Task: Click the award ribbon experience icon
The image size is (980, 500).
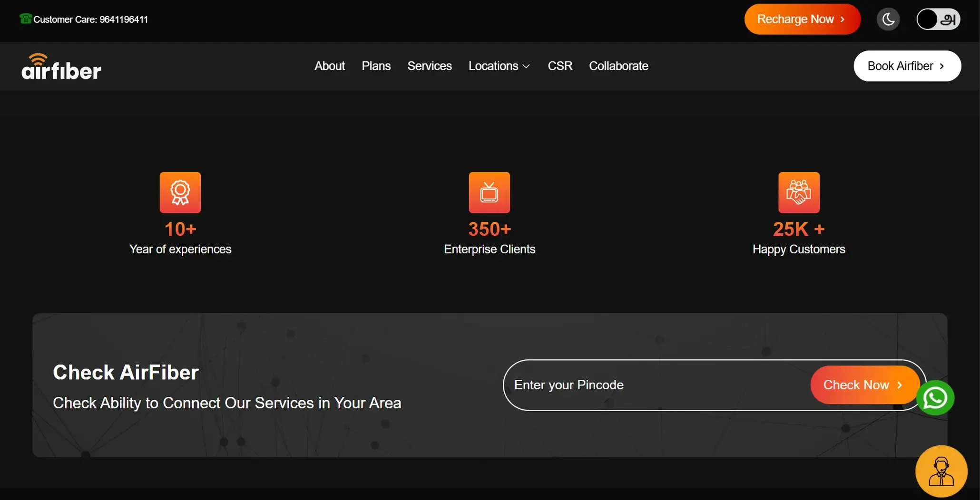Action: coord(180,192)
